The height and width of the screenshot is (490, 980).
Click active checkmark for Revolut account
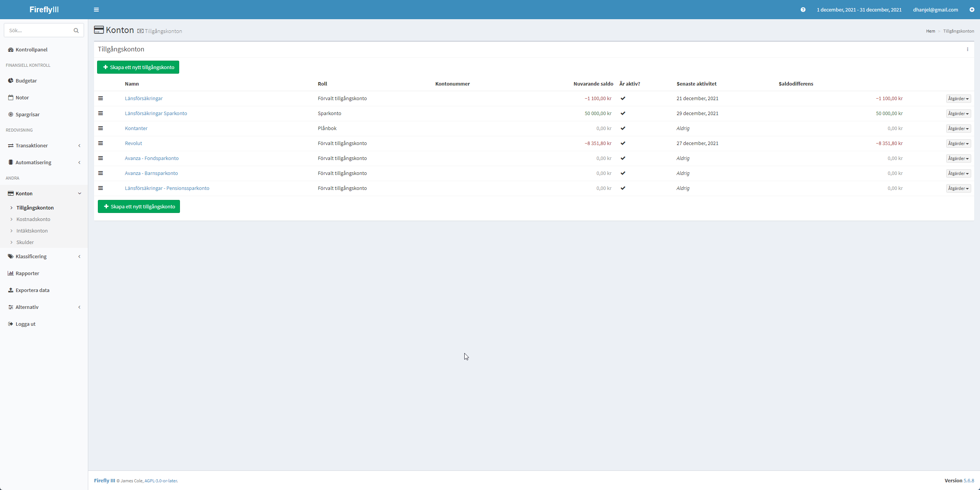click(x=623, y=143)
